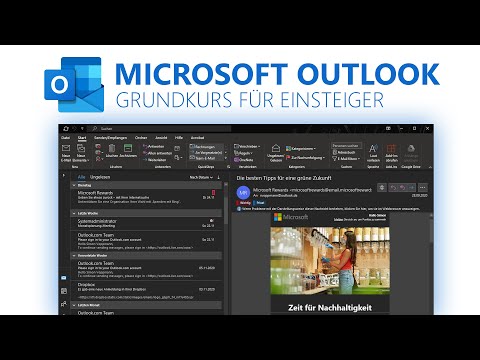Select the Ungelesen filter tab
480x360 pixels.
pos(100,177)
